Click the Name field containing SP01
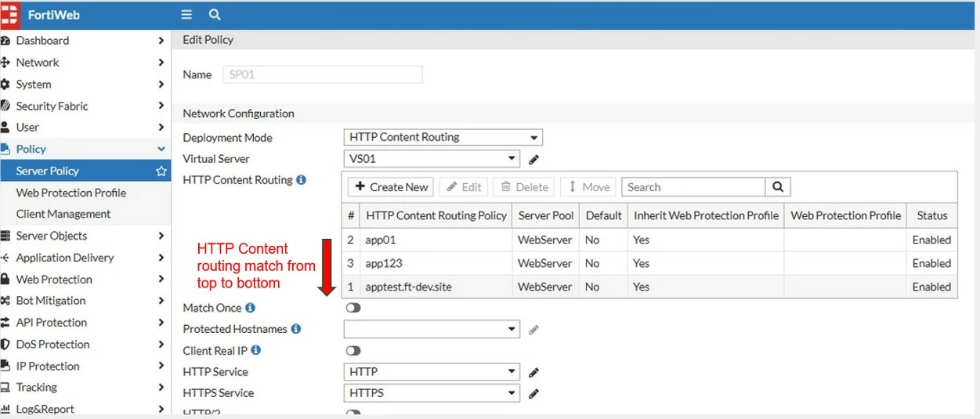This screenshot has width=980, height=419. click(x=322, y=74)
